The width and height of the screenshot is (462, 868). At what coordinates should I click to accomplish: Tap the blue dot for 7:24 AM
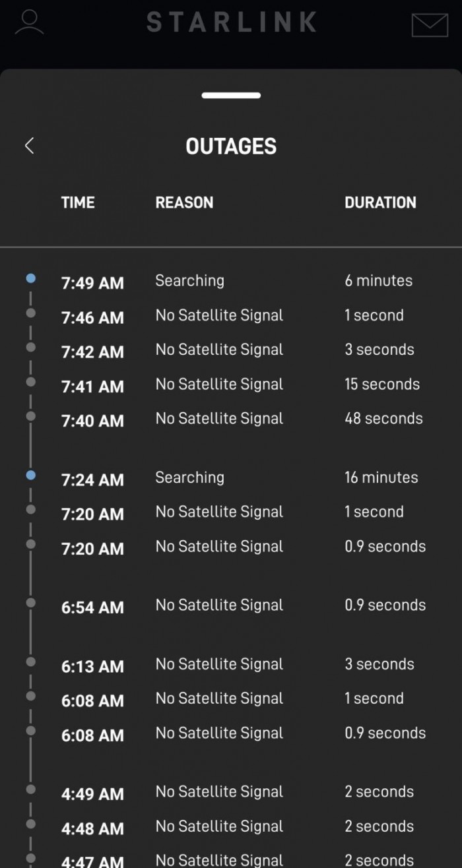coord(30,475)
